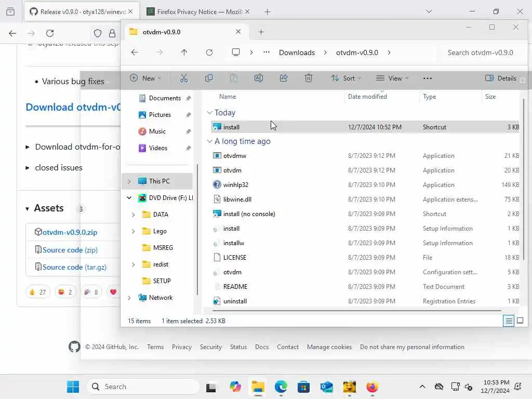Image resolution: width=532 pixels, height=399 pixels.
Task: Go back in File Explorer
Action: pos(135,52)
